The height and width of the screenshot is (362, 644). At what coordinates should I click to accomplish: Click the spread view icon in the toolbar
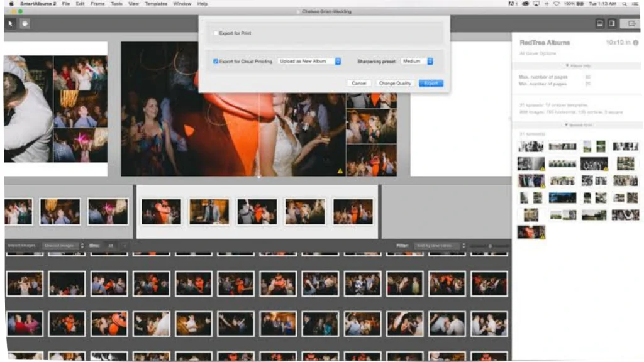pos(599,23)
